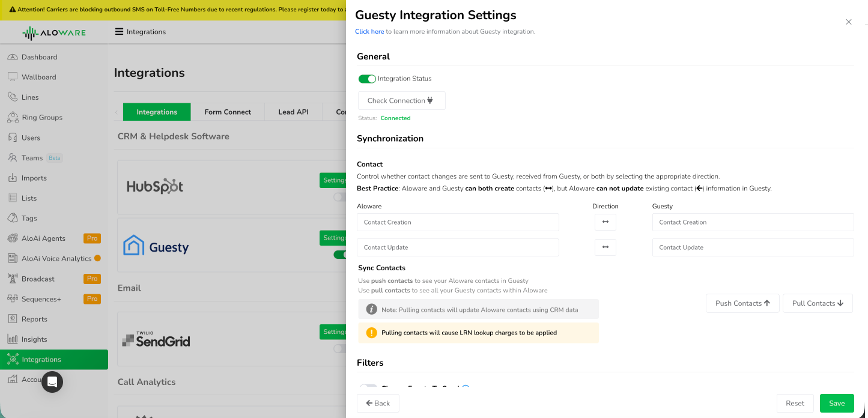
Task: Click the Connected status text
Action: (x=395, y=118)
